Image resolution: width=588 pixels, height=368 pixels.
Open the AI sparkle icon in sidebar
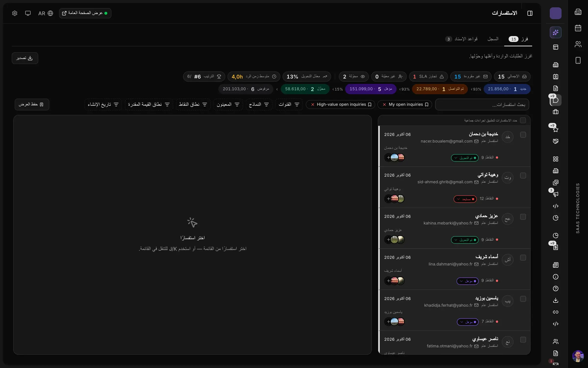pos(556,32)
